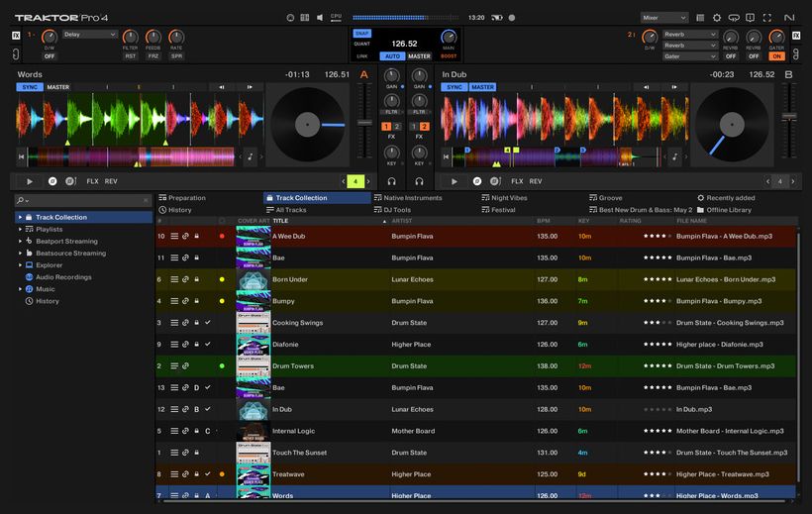Enable FLX mode on Deck A

click(92, 181)
